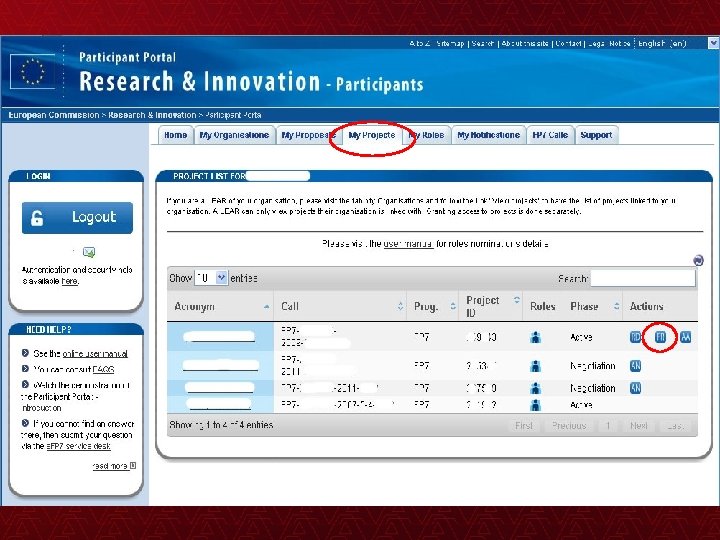
Task: Sort the table by Phase column
Action: [x=595, y=306]
